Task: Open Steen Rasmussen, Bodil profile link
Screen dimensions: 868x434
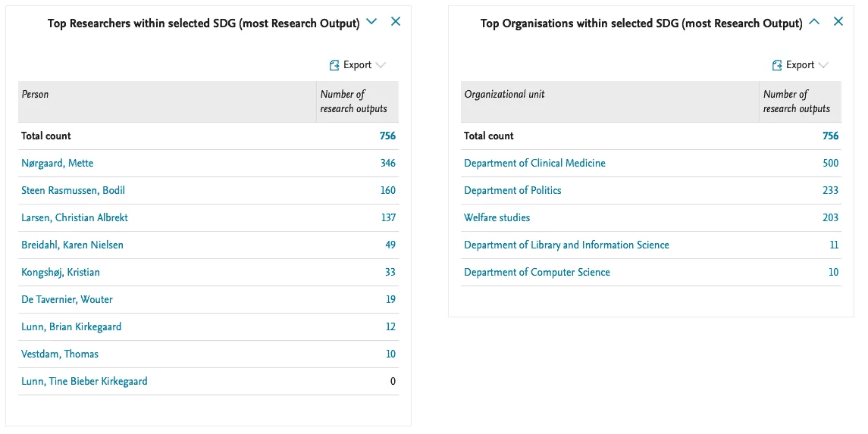Action: pos(73,191)
